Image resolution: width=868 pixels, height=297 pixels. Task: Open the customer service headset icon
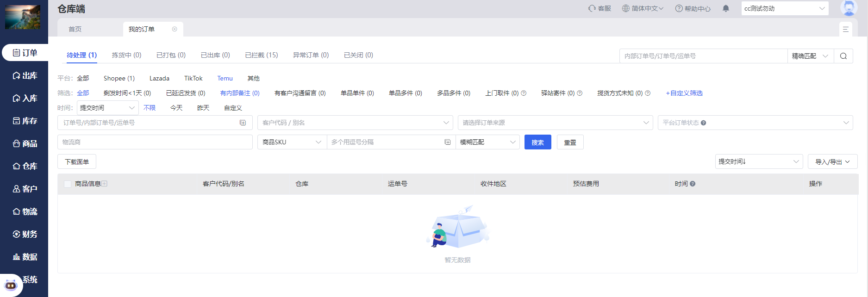click(592, 8)
